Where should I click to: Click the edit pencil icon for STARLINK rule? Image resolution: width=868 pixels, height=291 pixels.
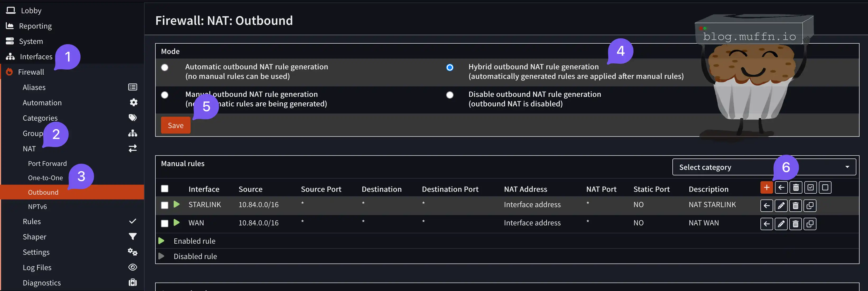coord(781,205)
